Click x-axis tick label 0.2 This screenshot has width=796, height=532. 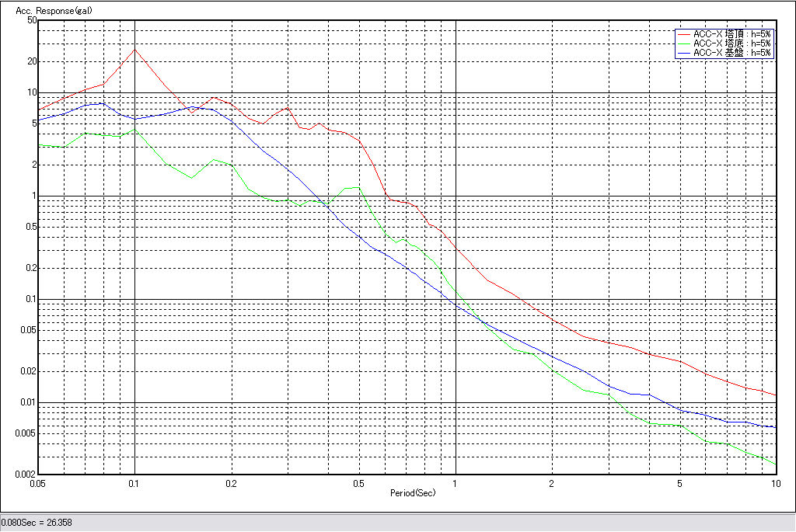tap(231, 483)
